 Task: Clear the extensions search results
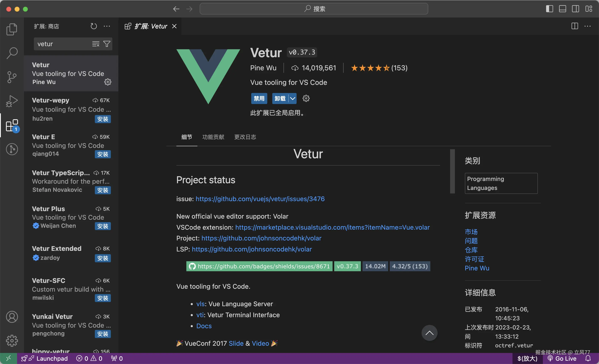95,44
